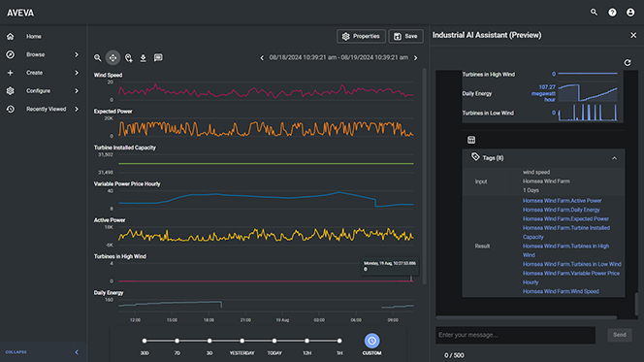This screenshot has height=362, width=644.
Task: Open the user account profile icon
Action: point(630,13)
